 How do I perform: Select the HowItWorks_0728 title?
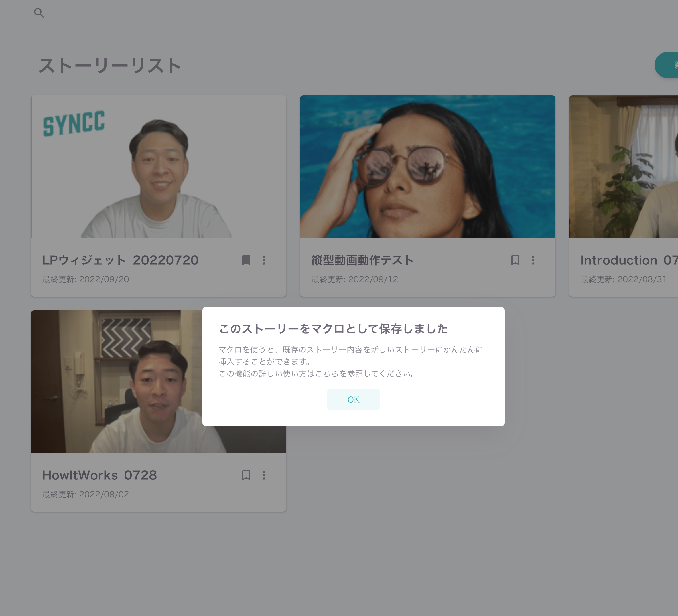coord(100,475)
